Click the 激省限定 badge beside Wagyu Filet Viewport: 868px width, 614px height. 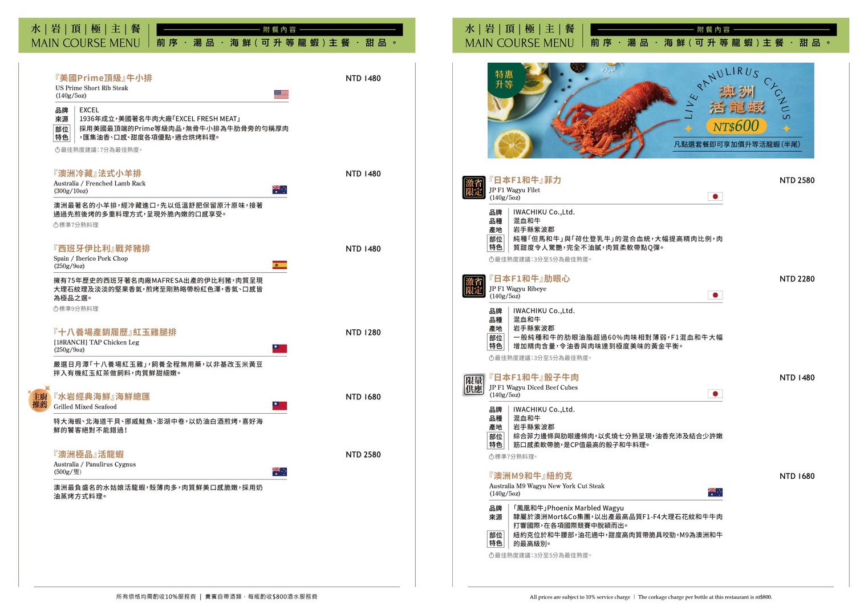point(473,187)
